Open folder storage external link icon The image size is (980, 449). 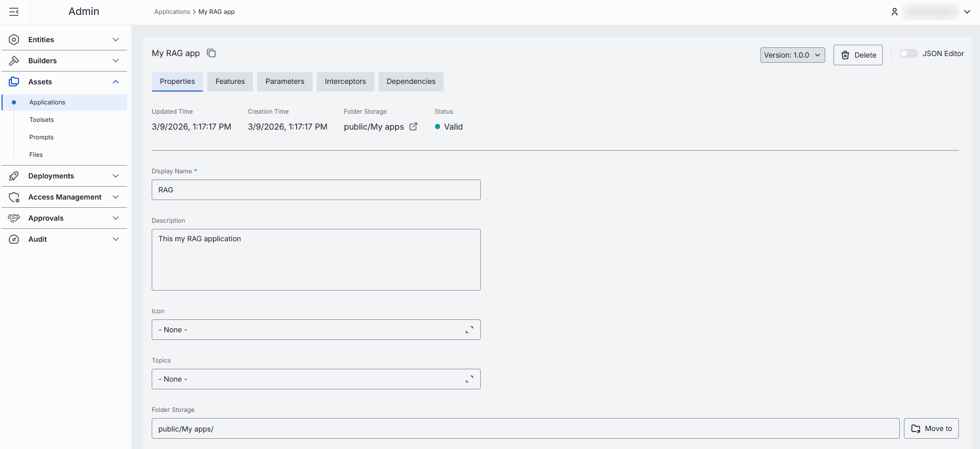pos(413,127)
